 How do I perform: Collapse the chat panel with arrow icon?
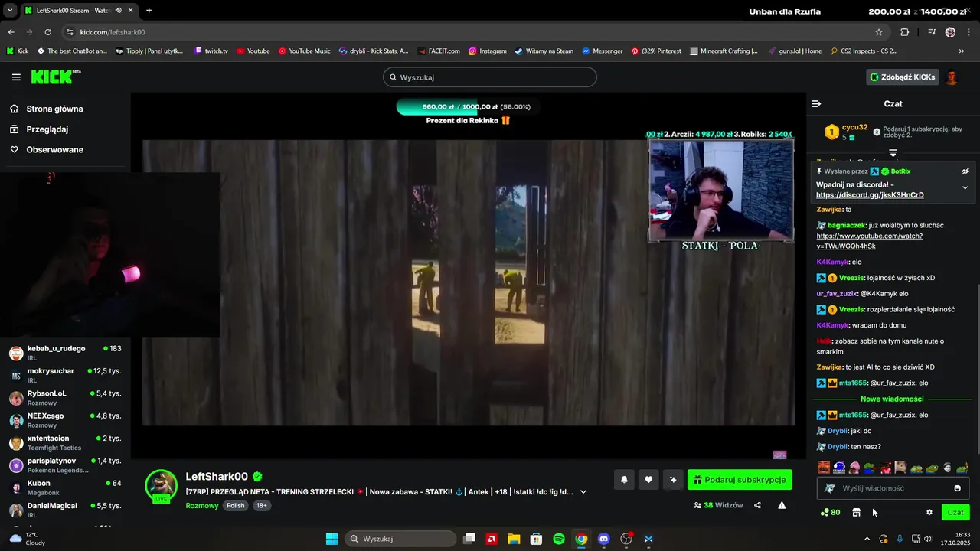click(816, 103)
